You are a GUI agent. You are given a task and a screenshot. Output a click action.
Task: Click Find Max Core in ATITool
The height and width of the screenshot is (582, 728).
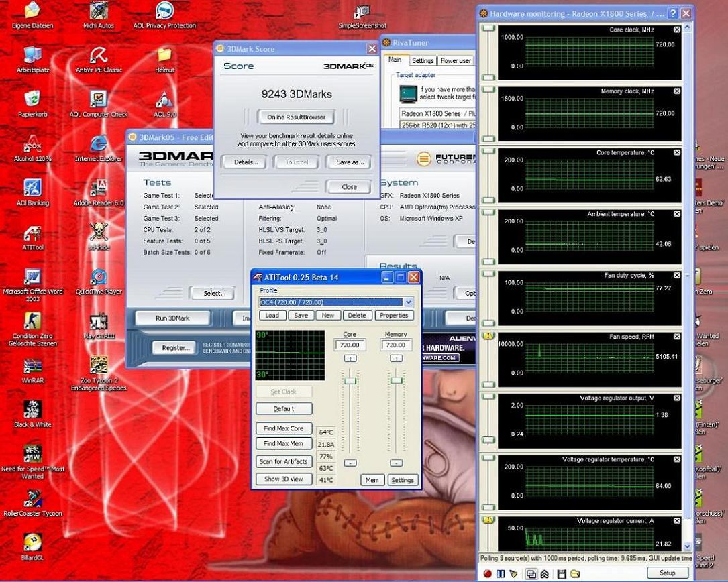284,428
